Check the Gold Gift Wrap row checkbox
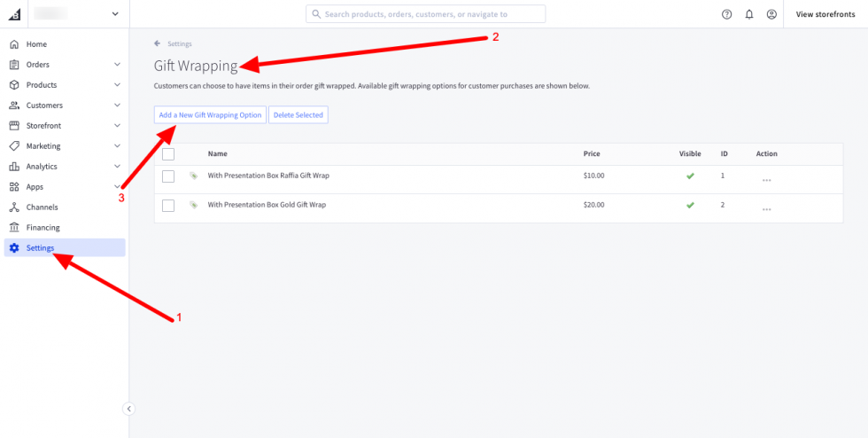The image size is (868, 438). 168,206
